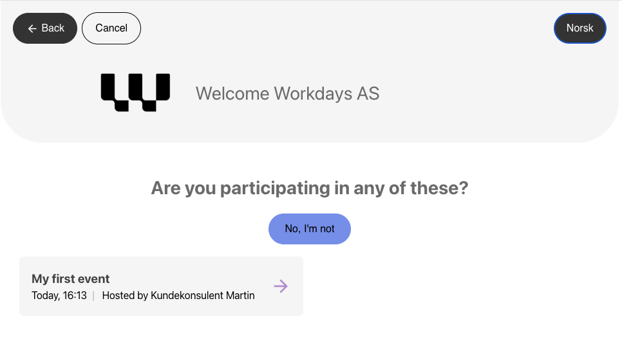Click the word "Welcome" in the header

(232, 94)
